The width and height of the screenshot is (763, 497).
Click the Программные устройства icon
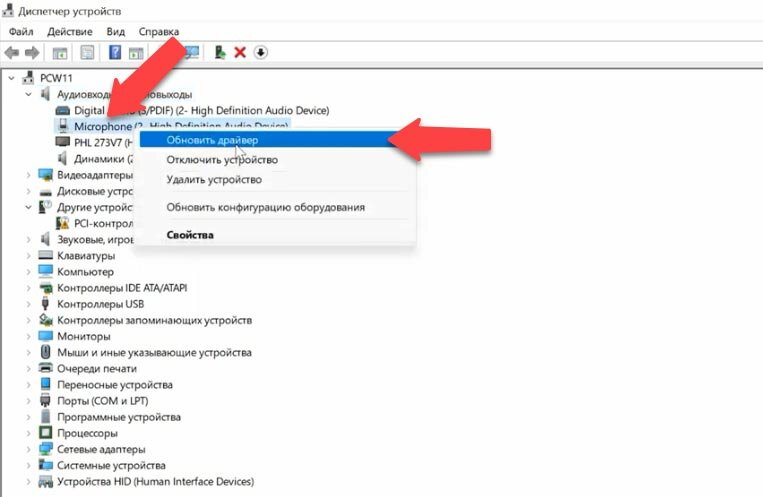(45, 417)
